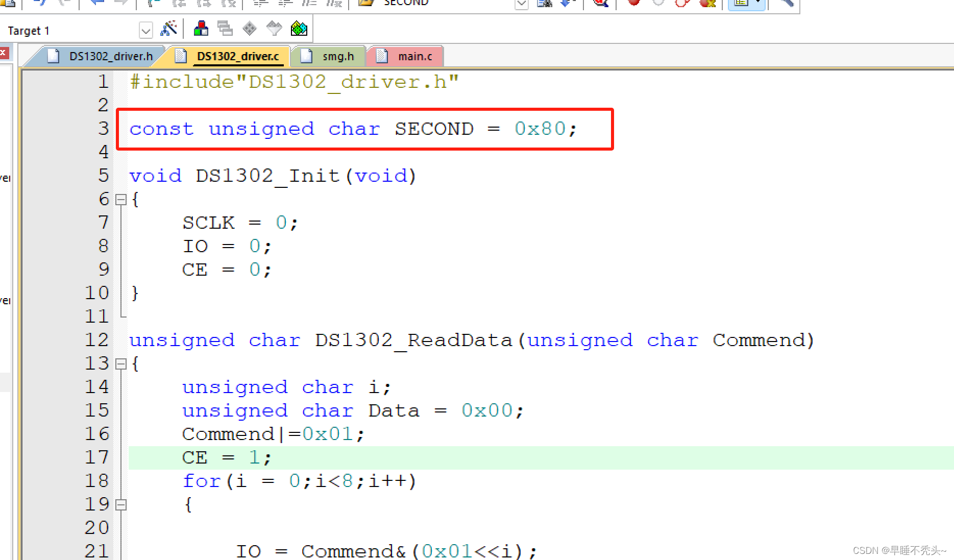
Task: Click the file icon on the main.c tab
Action: pos(382,56)
